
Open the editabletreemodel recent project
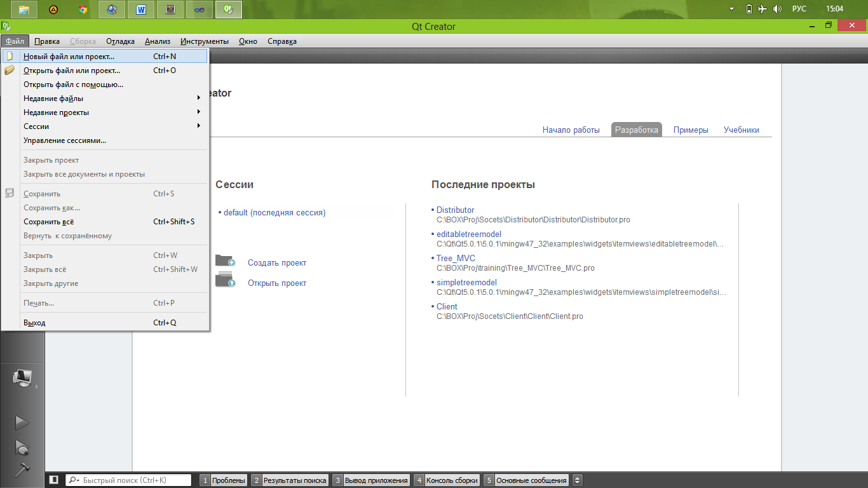(469, 234)
